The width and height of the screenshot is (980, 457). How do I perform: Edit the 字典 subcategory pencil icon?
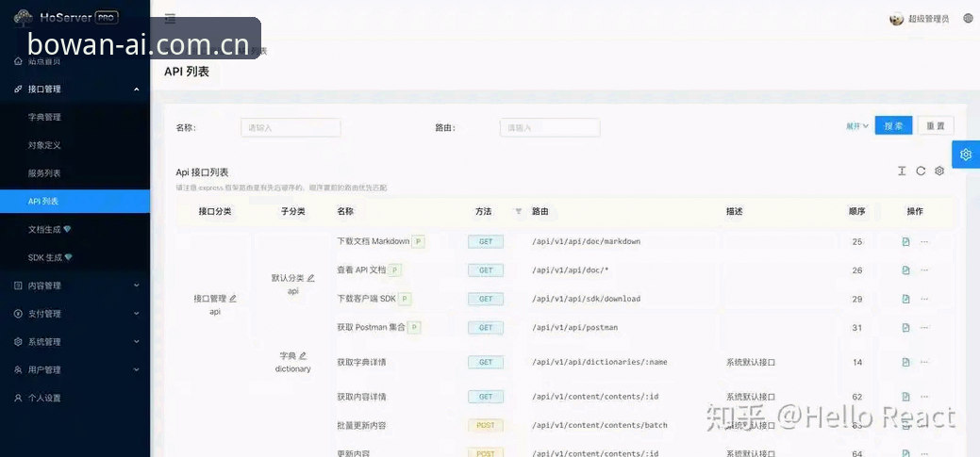tap(303, 356)
